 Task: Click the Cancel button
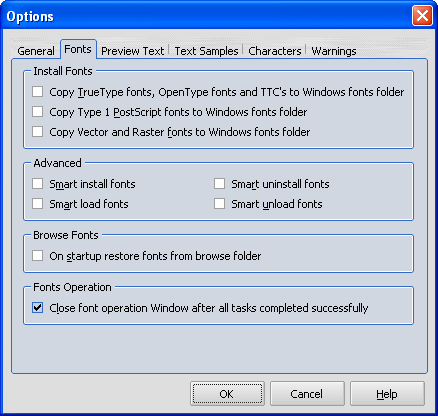(x=307, y=394)
